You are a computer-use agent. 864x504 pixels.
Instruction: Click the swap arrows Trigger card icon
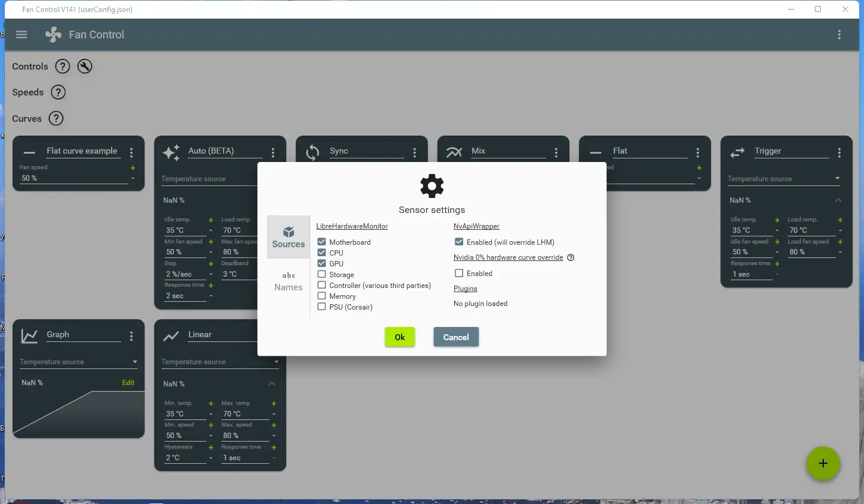(737, 153)
